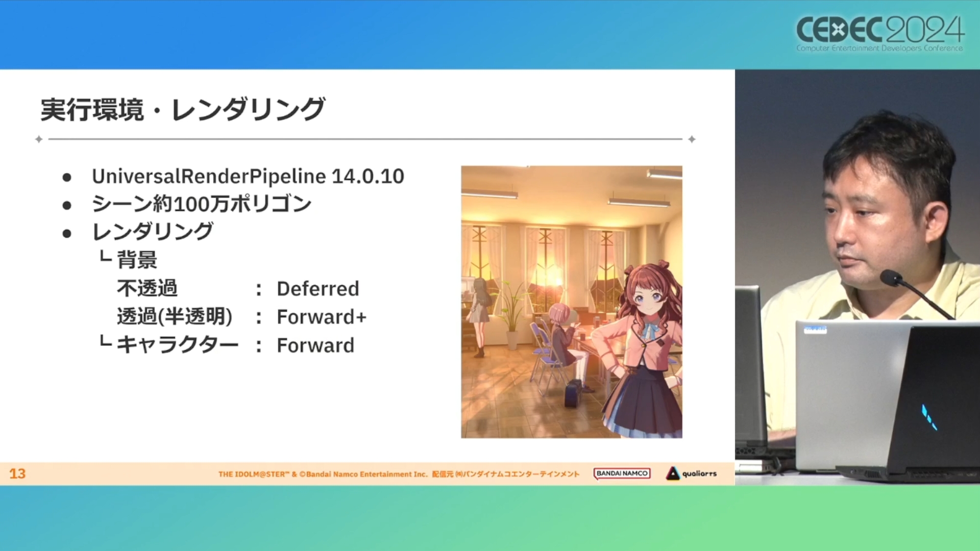
Task: Click the qualiarts logo in footer
Action: click(x=691, y=473)
